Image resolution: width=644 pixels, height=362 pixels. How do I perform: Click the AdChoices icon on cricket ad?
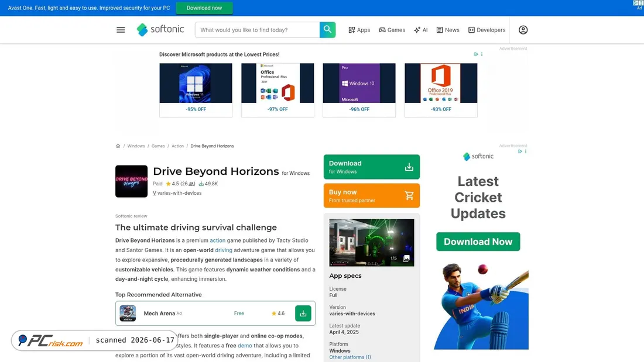coord(520,151)
